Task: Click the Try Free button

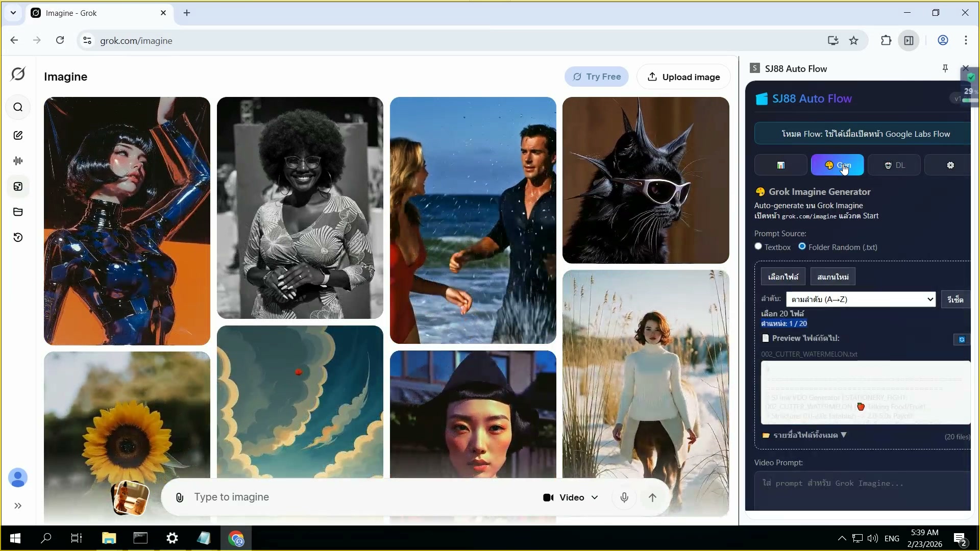Action: (597, 77)
